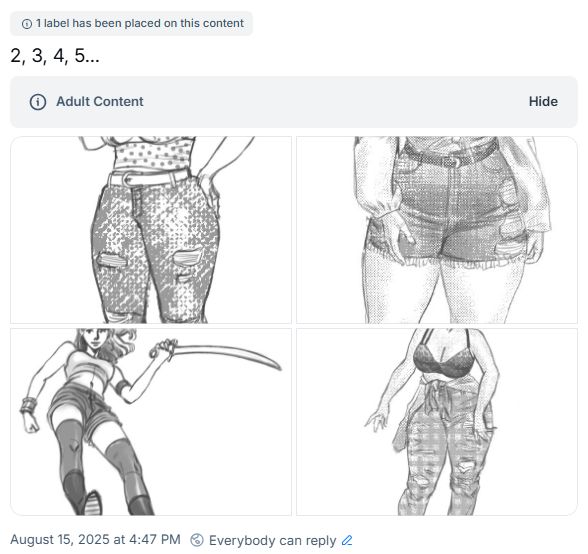Click the curved sword blade in the drawing
This screenshot has width=588, height=554.
(228, 355)
